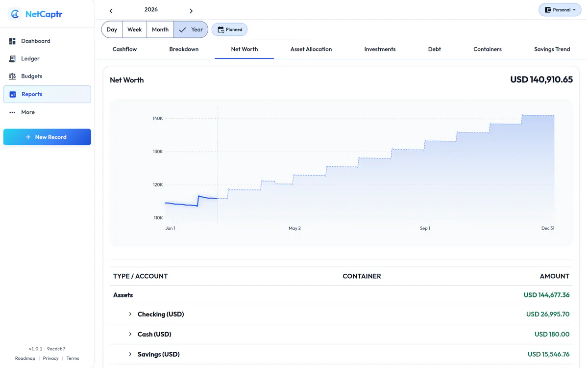588x368 pixels.
Task: Select the Week period option
Action: (x=134, y=29)
